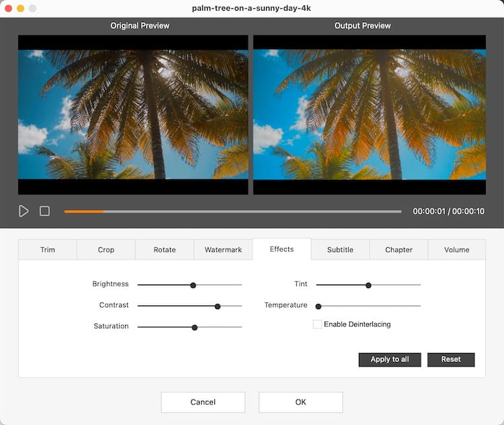The image size is (504, 425).
Task: Select the Rotate tab
Action: point(165,250)
